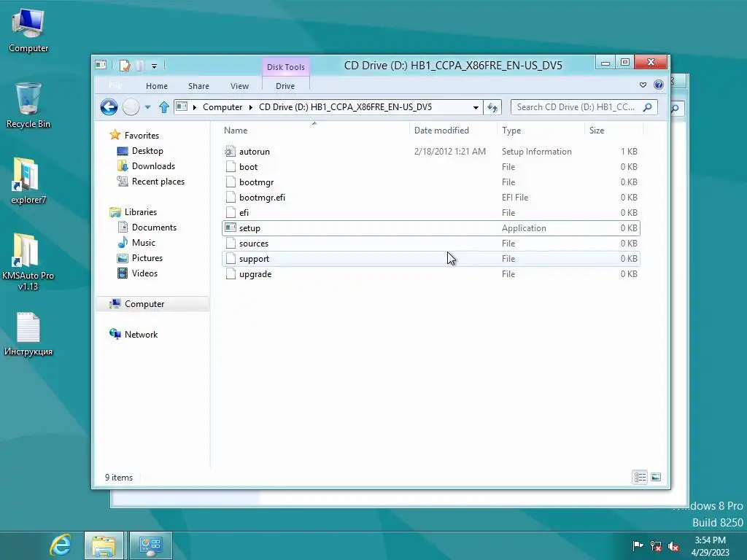Viewport: 747px width, 560px height.
Task: Switch to Details view in status bar
Action: pos(640,477)
